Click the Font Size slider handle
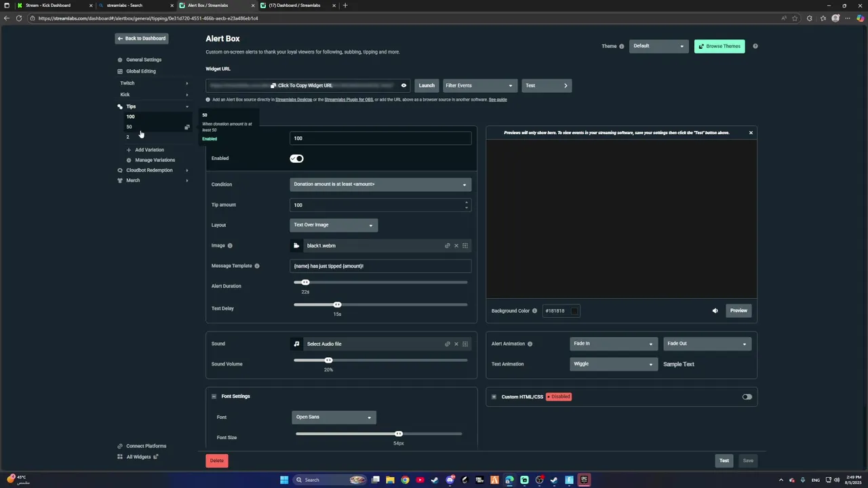This screenshot has width=868, height=488. click(399, 434)
